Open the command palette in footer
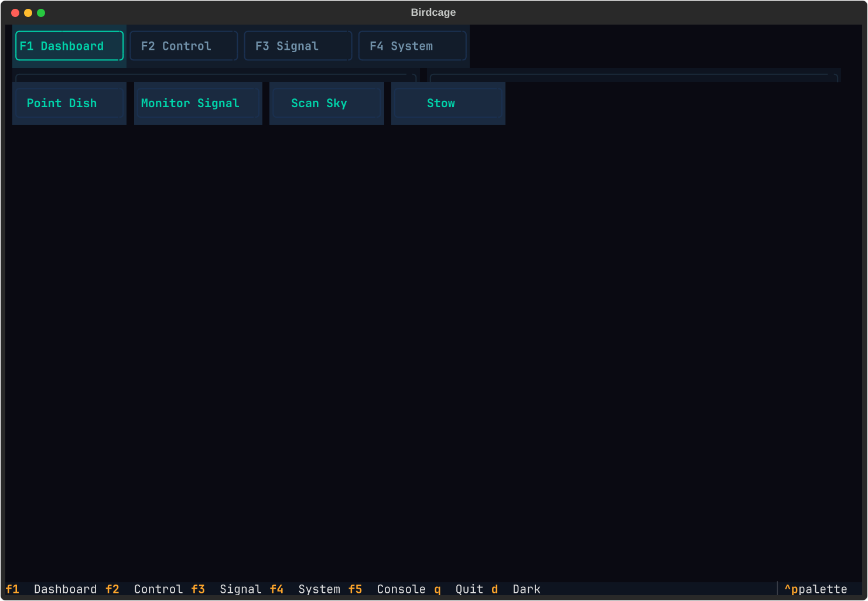The height and width of the screenshot is (601, 868). pyautogui.click(x=816, y=589)
